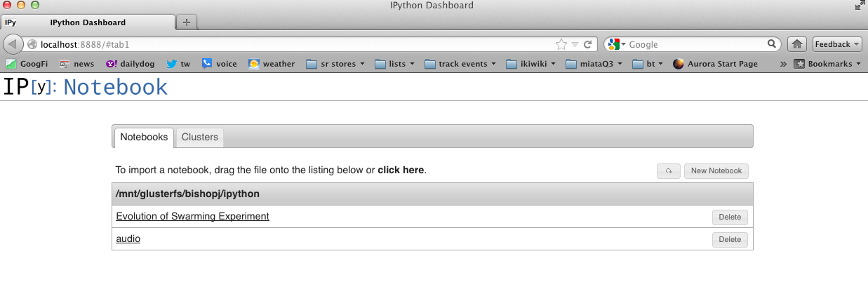
Task: Create a notebook with New Notebook button
Action: [716, 171]
